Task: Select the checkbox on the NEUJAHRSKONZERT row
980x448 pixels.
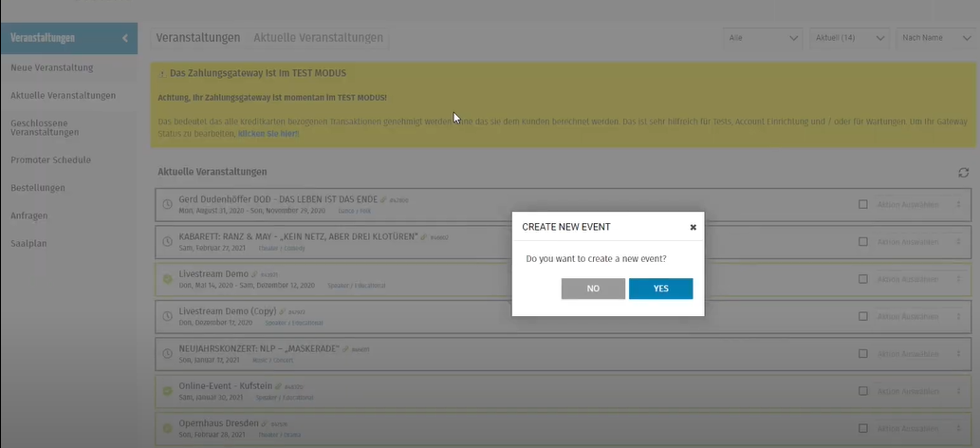Action: click(x=862, y=353)
